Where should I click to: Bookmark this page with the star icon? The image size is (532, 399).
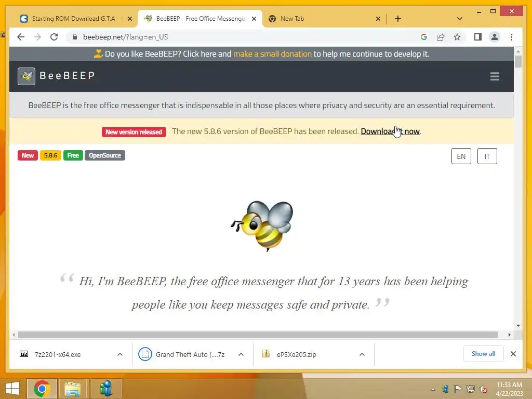point(457,37)
